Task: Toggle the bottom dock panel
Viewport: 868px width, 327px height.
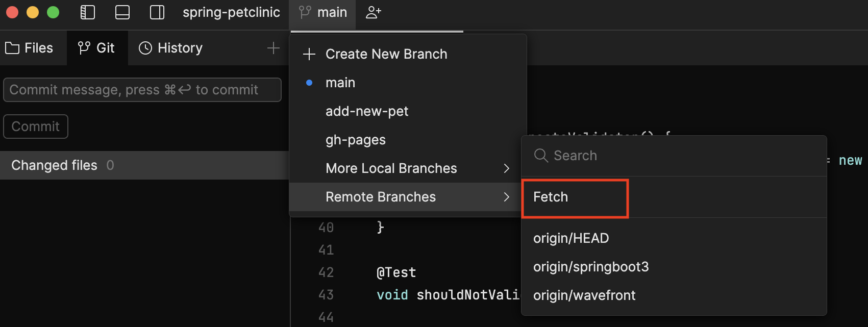Action: (x=122, y=12)
